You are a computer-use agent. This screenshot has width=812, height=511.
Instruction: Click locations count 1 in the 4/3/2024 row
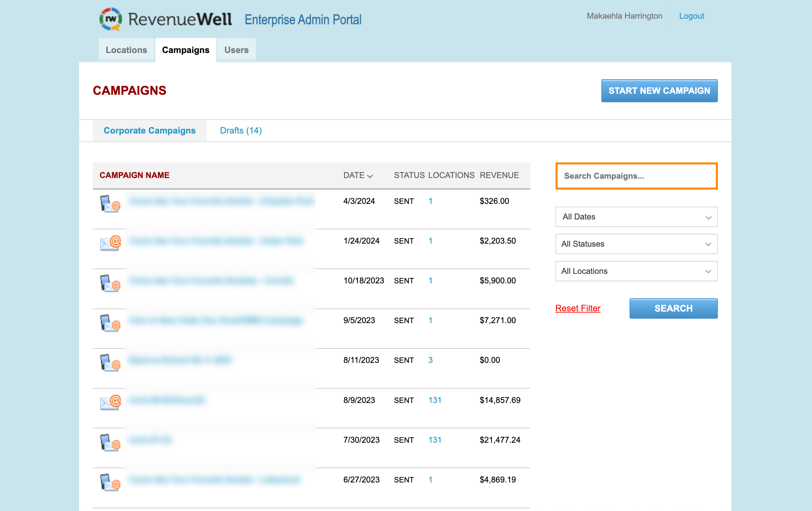[x=430, y=201]
